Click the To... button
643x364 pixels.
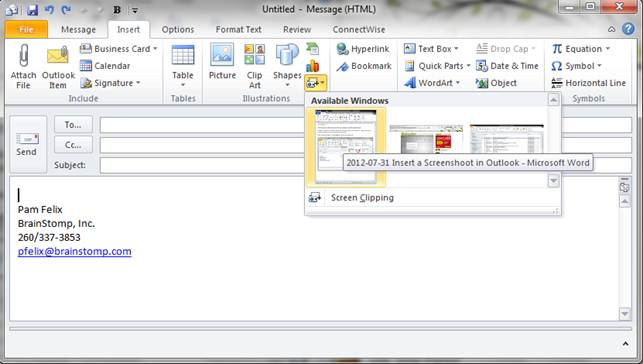coord(73,125)
